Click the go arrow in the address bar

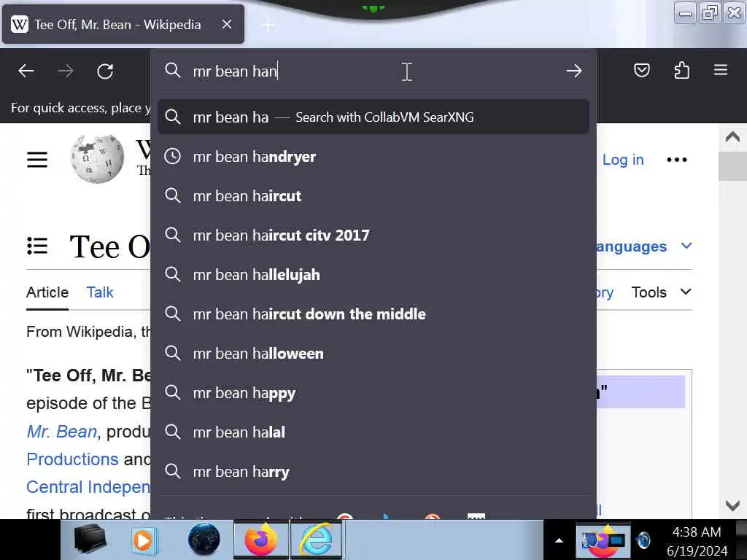(574, 71)
